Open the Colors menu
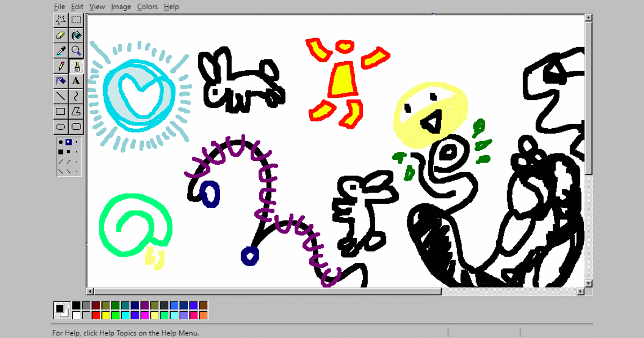Viewport: 644px width, 338px height. tap(148, 6)
